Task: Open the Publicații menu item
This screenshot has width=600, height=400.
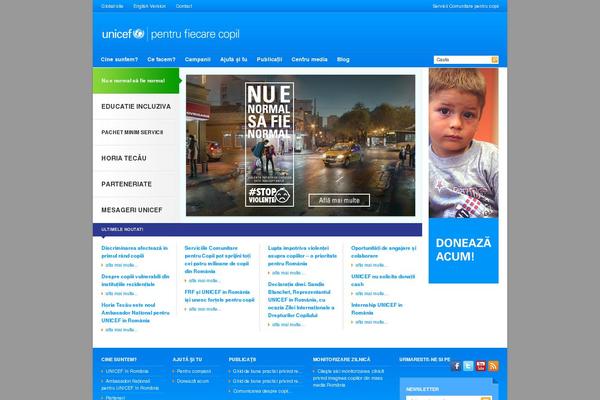Action: pos(269,59)
